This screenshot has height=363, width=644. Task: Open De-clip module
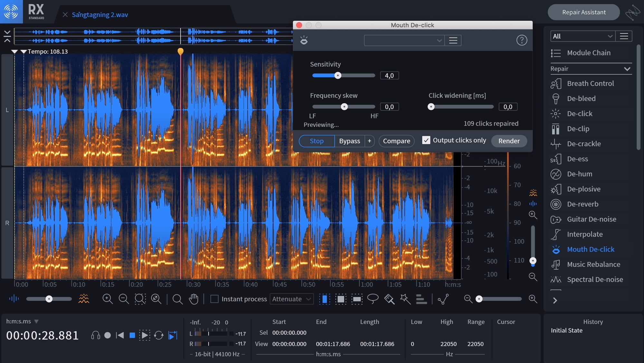570,129
